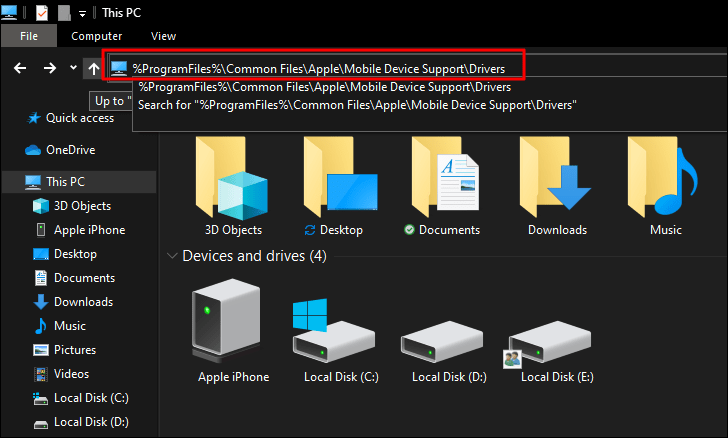The height and width of the screenshot is (438, 728).
Task: Select Apple iPhone in the sidebar
Action: [x=89, y=230]
